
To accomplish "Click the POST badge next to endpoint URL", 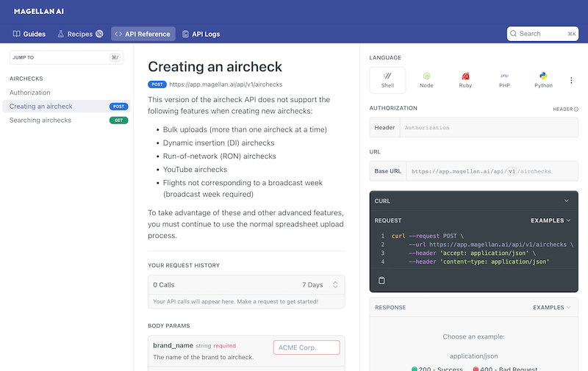I will (x=157, y=84).
